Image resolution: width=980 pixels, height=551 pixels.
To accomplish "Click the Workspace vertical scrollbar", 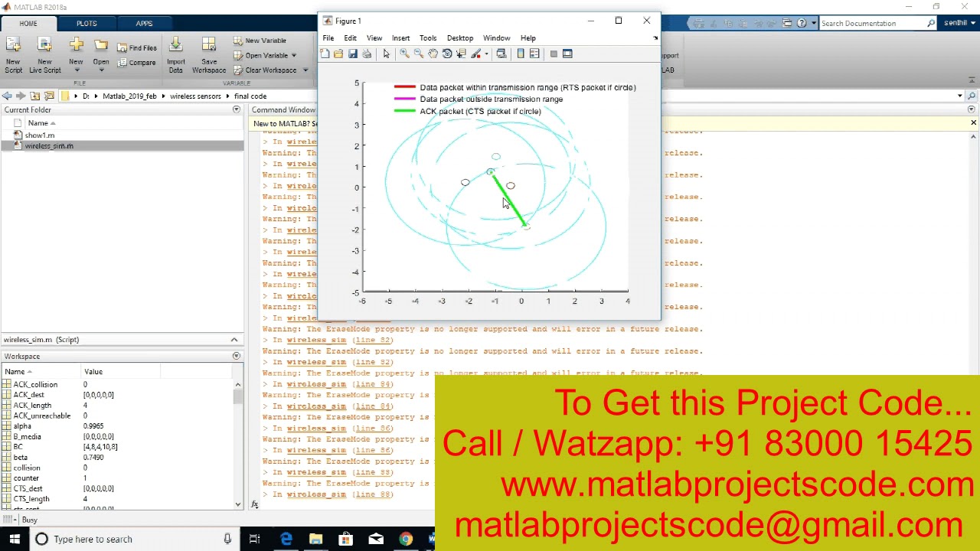I will click(x=238, y=444).
